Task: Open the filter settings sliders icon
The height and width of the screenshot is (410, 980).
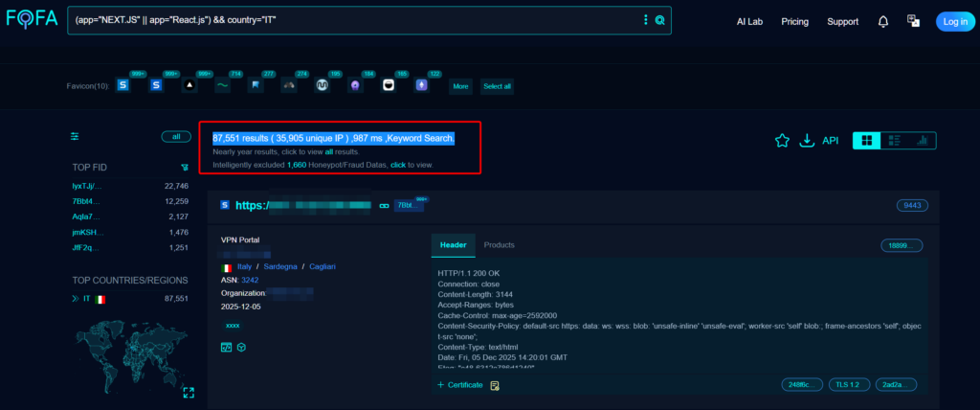Action: click(76, 137)
